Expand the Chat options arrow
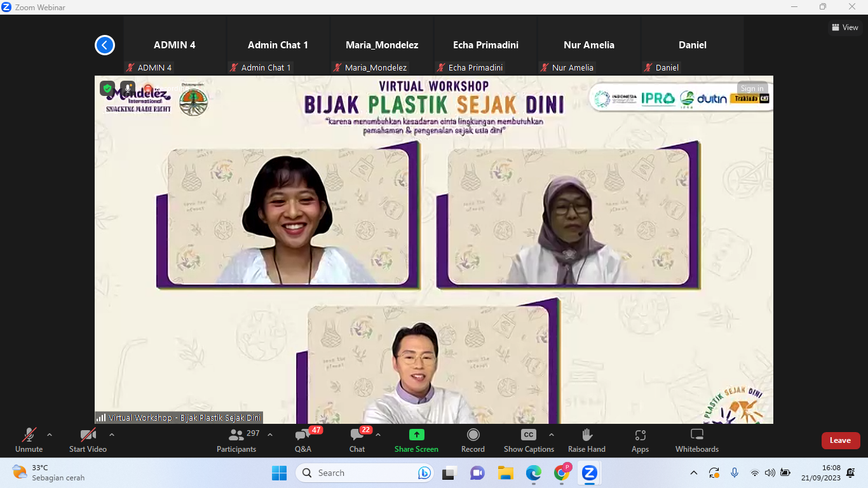This screenshot has width=868, height=488. [378, 435]
